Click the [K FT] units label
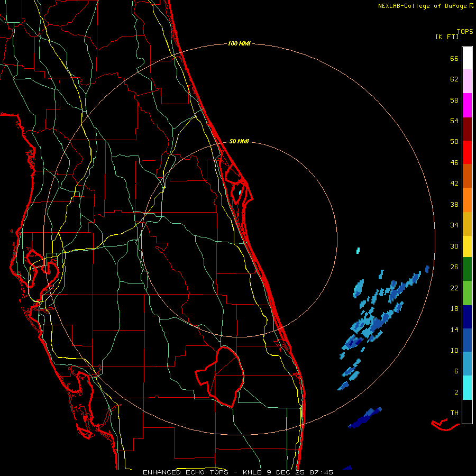Viewport: 476px width, 476px height. click(447, 36)
